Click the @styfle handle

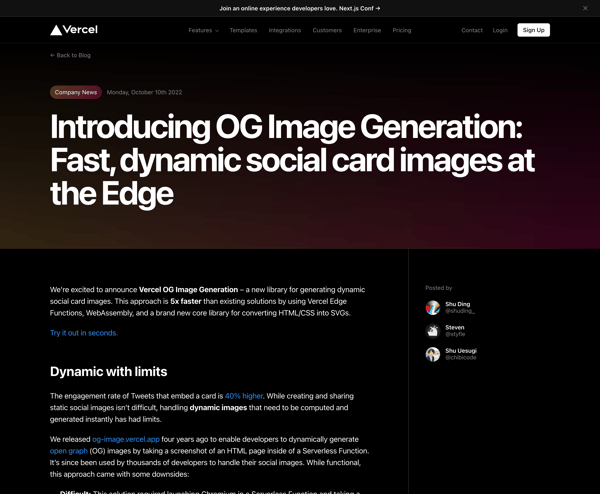tap(455, 334)
